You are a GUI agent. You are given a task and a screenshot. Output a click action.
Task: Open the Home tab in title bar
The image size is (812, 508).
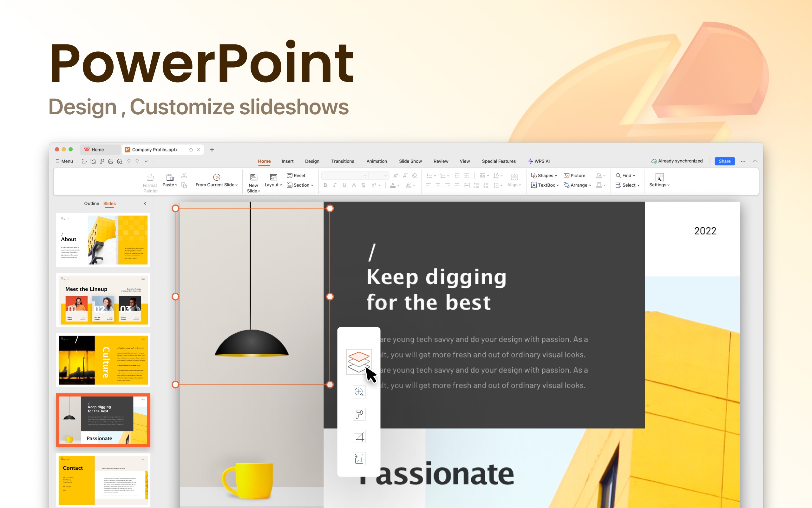[100, 150]
